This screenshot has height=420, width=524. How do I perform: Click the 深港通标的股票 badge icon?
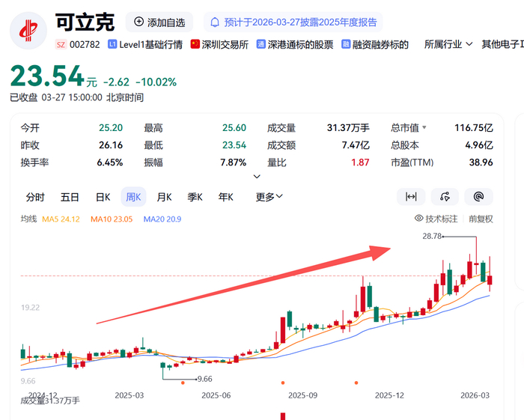(261, 44)
